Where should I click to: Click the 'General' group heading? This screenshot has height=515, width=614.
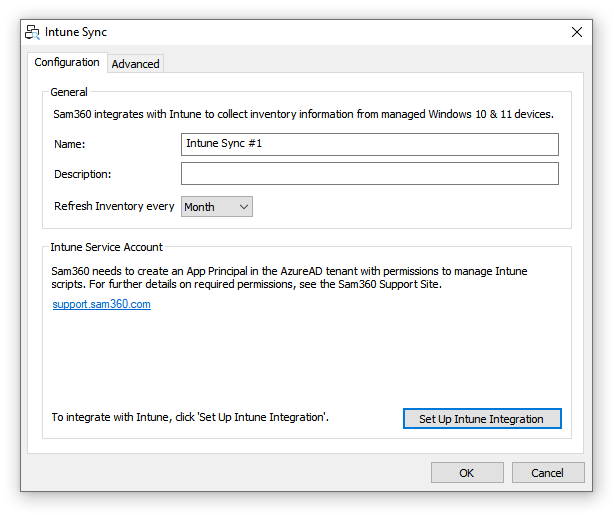(x=69, y=92)
